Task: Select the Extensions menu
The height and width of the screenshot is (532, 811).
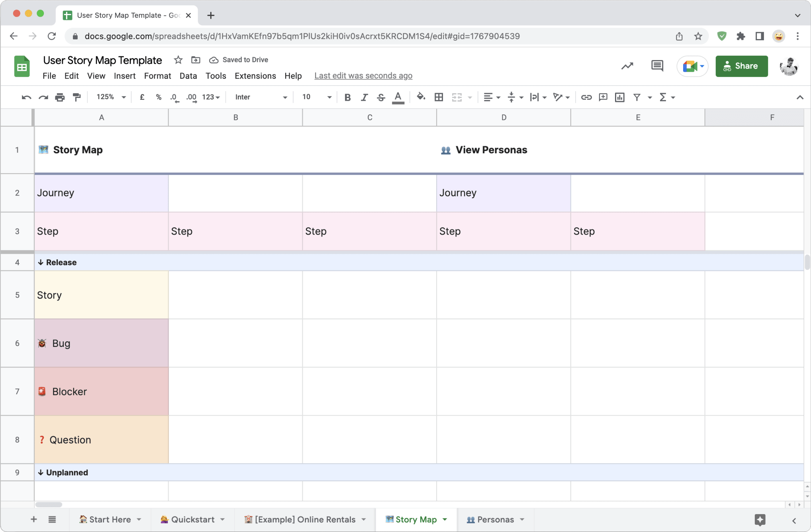Action: 255,75
